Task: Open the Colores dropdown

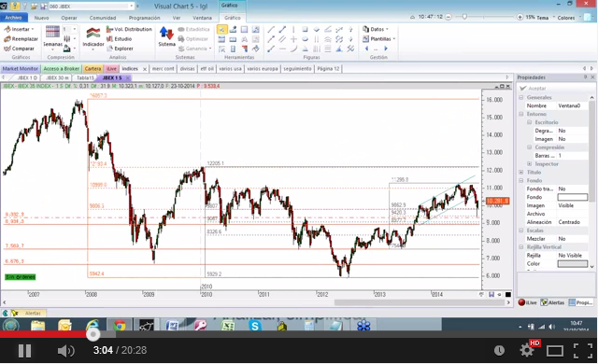Action: [568, 18]
